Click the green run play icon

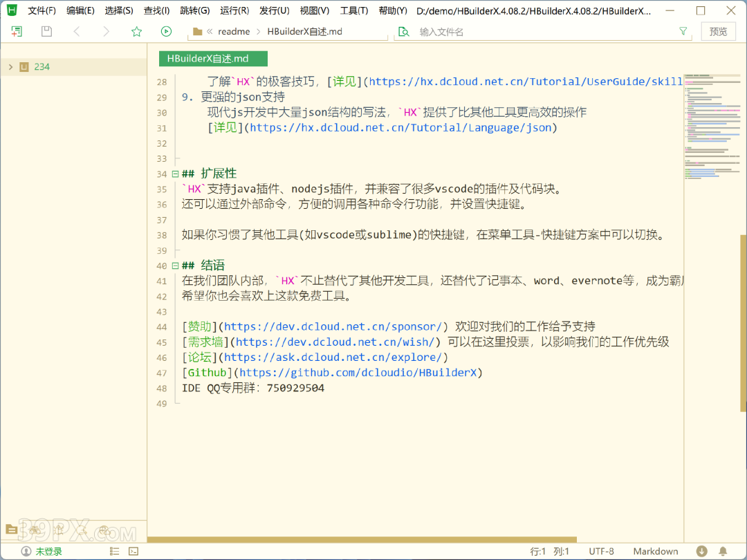pos(166,31)
